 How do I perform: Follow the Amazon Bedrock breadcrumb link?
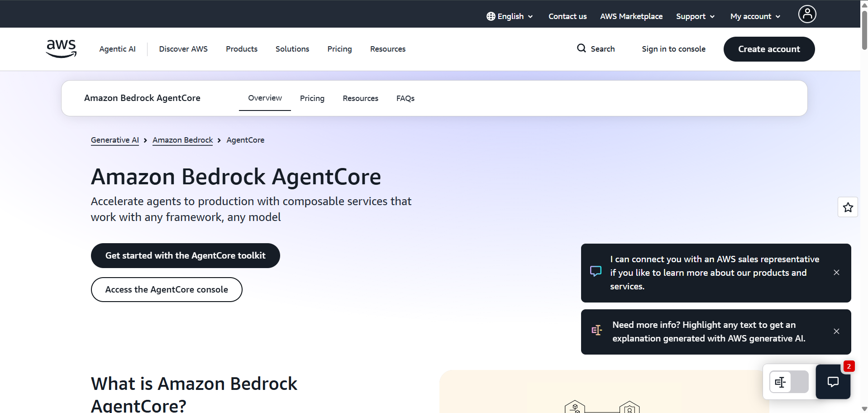pyautogui.click(x=182, y=140)
